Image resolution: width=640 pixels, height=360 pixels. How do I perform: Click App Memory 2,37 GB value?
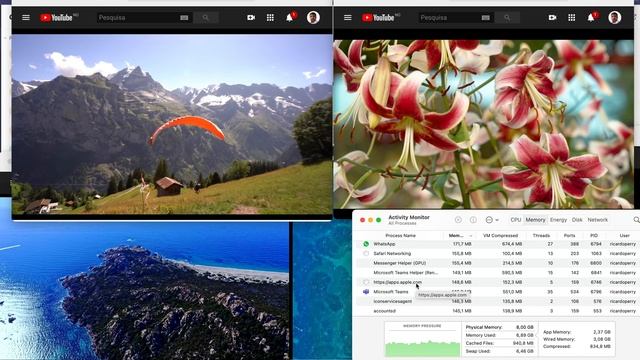coord(602,332)
